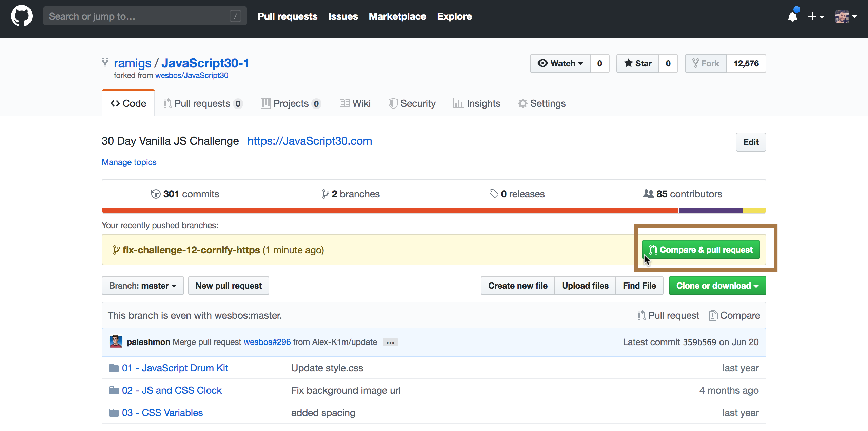This screenshot has height=431, width=868.
Task: Go to Pull requests in top navigation
Action: coord(287,16)
